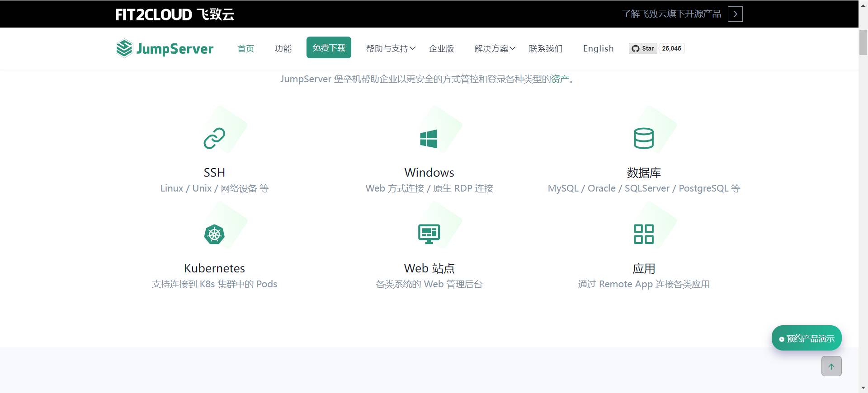Open the GitHub star count 25,045
Image resolution: width=868 pixels, height=393 pixels.
point(671,48)
